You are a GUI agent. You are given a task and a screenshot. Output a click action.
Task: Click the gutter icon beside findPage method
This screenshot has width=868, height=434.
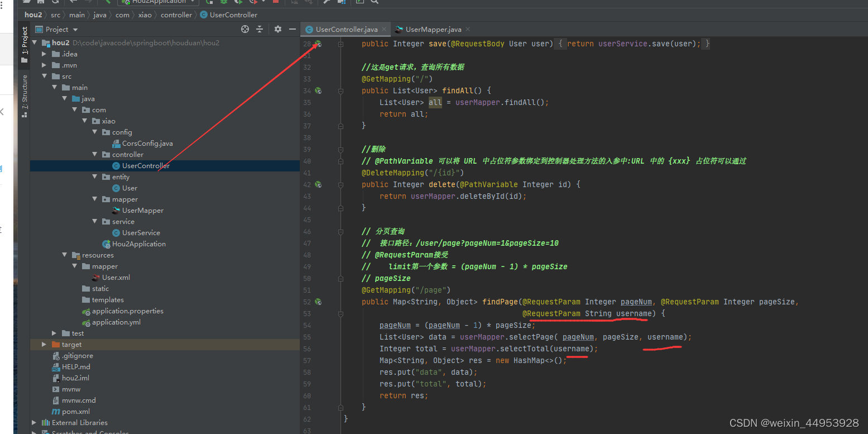pos(318,302)
